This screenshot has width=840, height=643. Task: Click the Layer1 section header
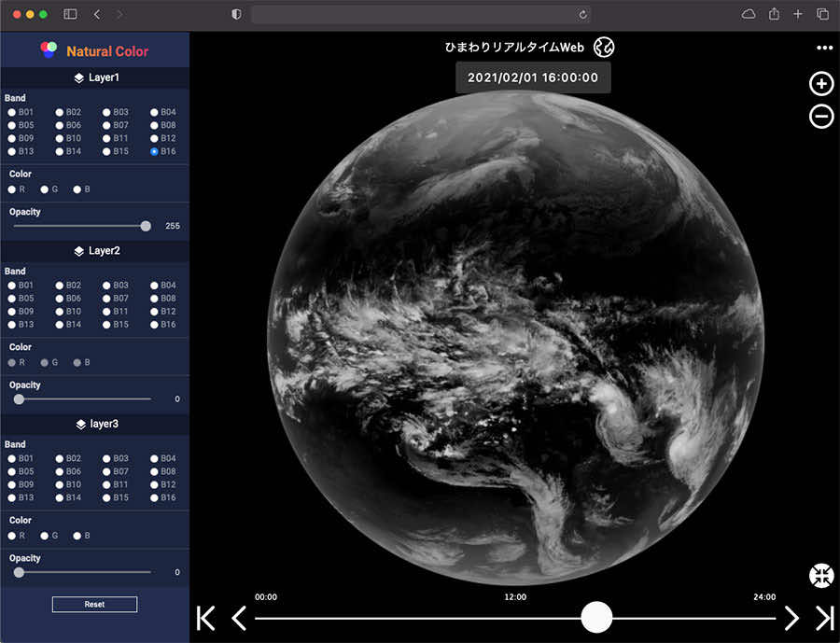point(95,78)
